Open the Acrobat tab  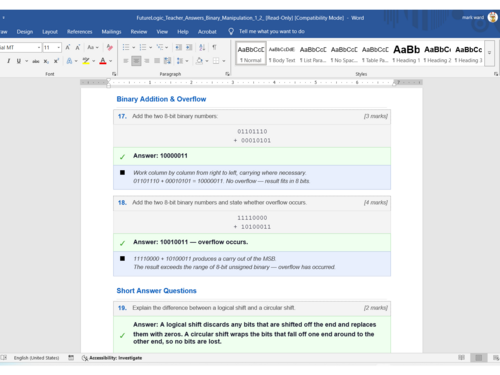point(207,32)
